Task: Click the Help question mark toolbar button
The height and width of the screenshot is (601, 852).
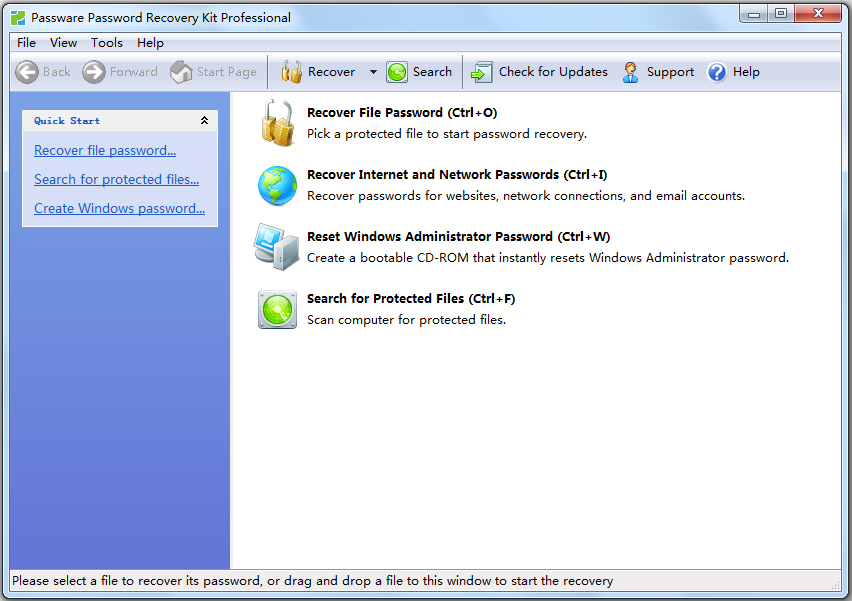Action: click(x=734, y=72)
